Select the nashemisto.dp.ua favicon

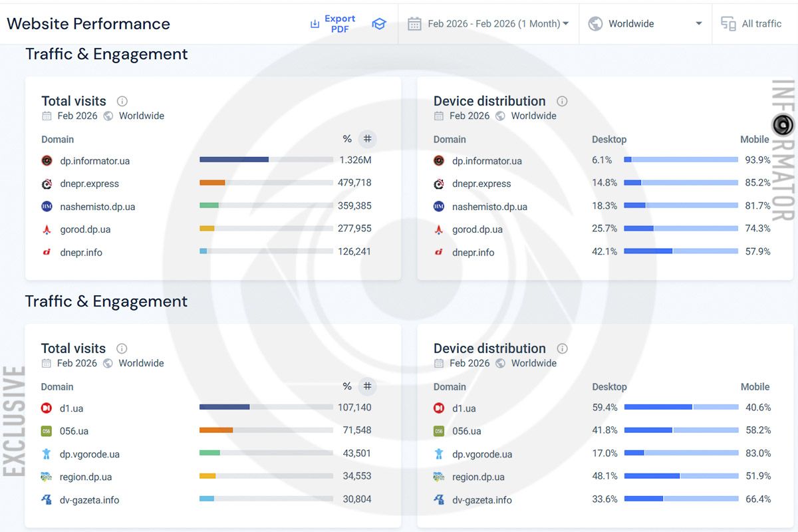(47, 207)
